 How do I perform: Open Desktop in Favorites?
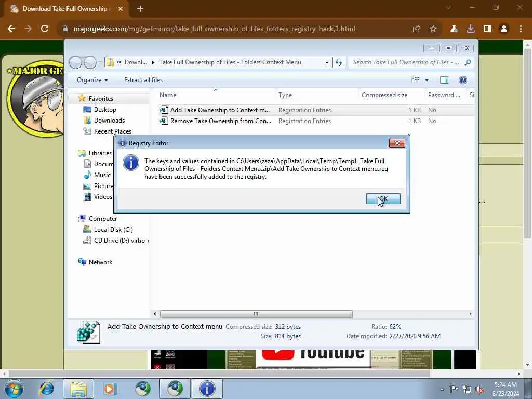[105, 110]
